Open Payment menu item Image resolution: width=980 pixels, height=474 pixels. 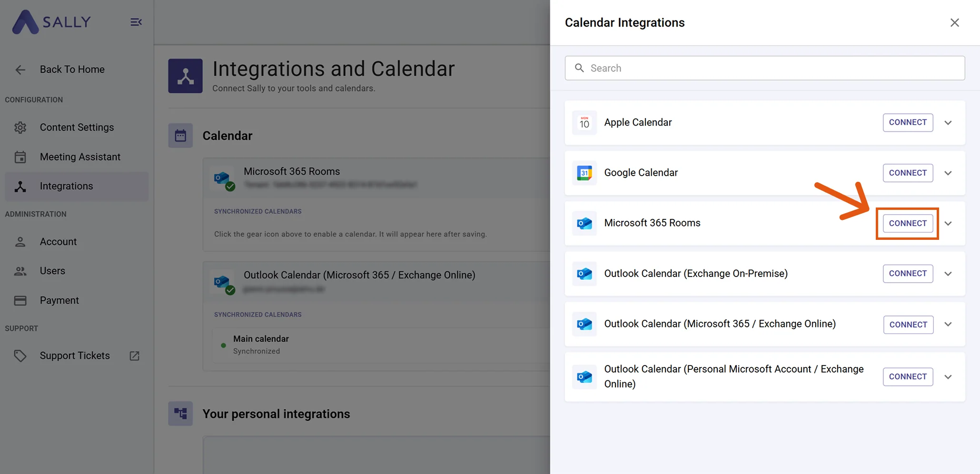pos(77,300)
